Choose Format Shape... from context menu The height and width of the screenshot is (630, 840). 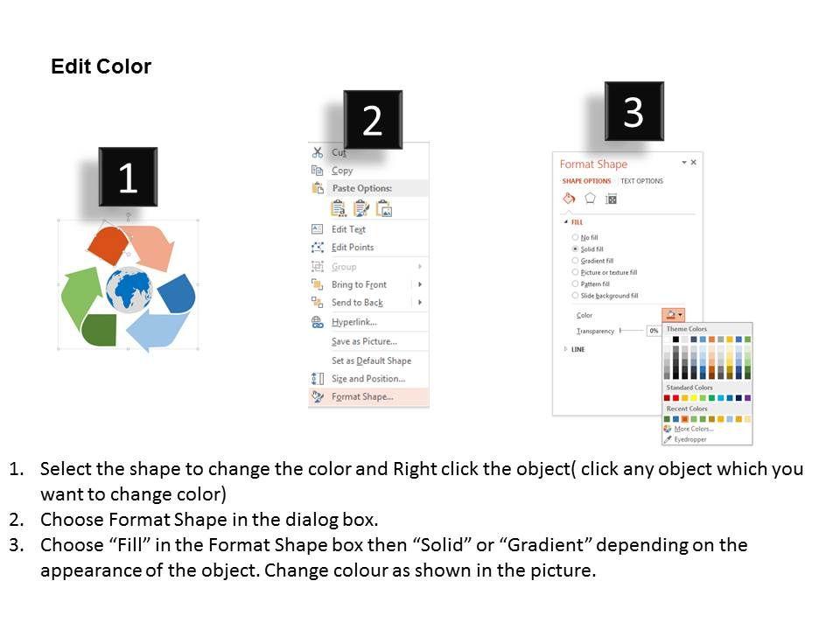click(x=362, y=397)
